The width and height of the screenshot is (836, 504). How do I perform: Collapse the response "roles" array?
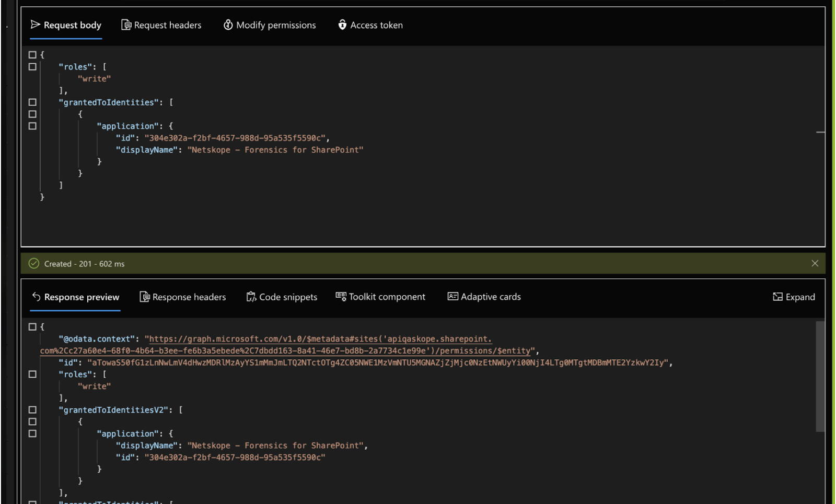[32, 374]
